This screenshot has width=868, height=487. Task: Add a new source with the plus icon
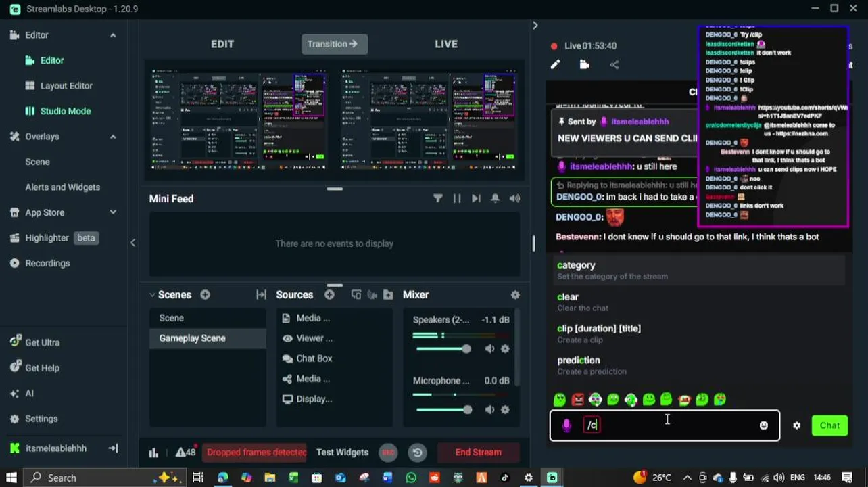329,295
